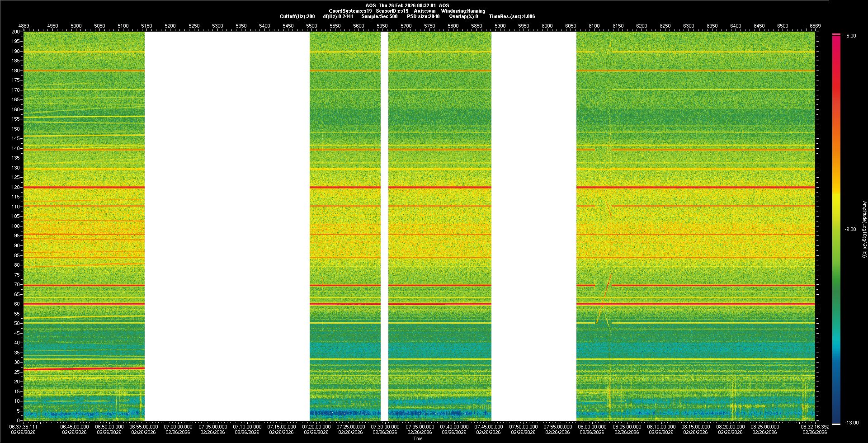This screenshot has width=868, height=443.
Task: Click the end timestamp 08:32:16.392
Action: click(815, 427)
